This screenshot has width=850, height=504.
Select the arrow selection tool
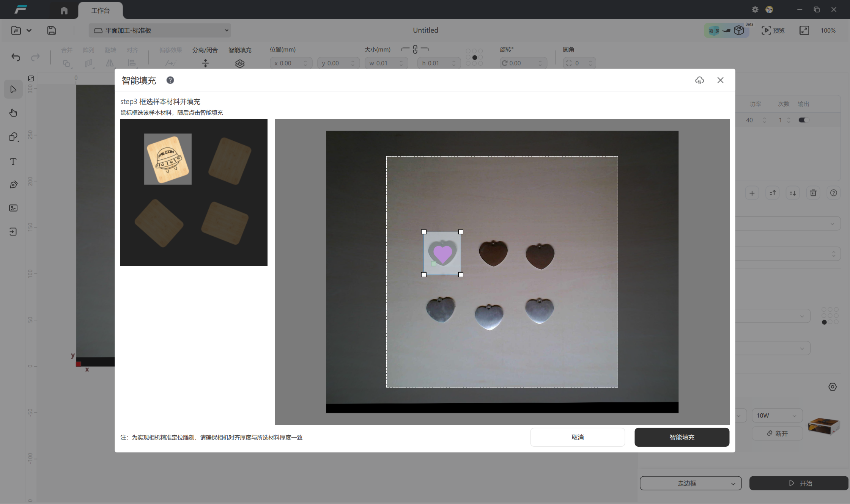coord(13,89)
